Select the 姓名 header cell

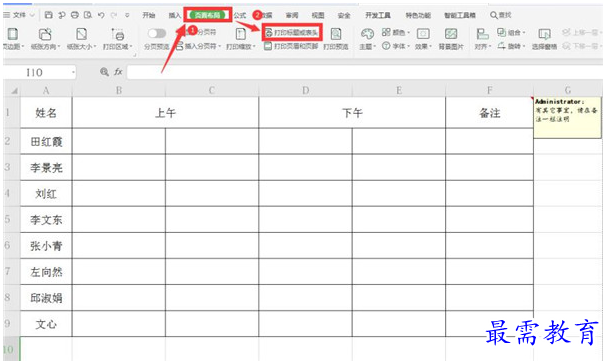click(46, 112)
